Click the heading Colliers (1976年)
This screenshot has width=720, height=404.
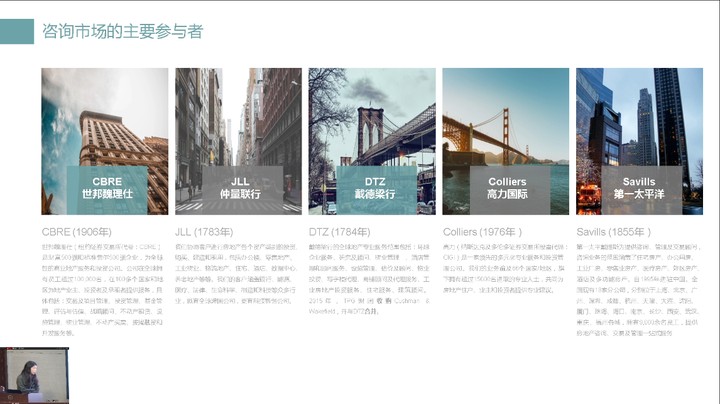[482, 232]
